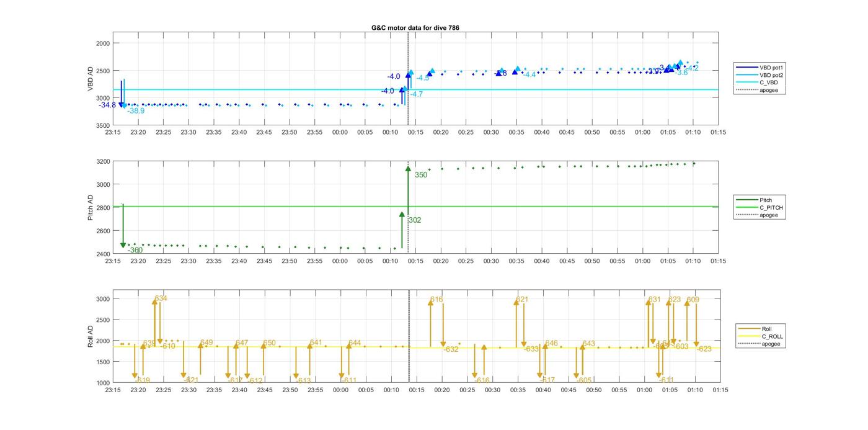
Task: Click the "Pitch" legend entry
Action: (766, 200)
